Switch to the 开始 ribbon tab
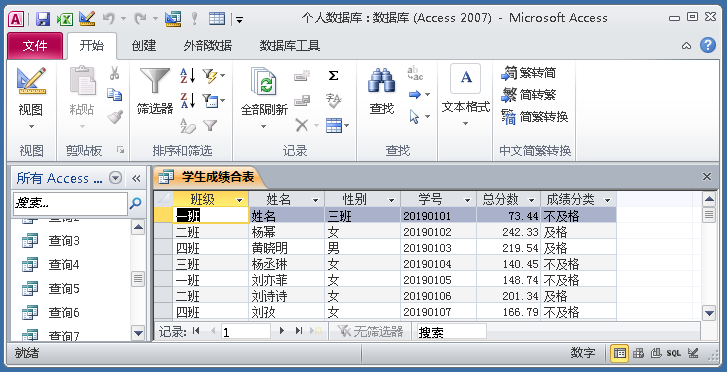The height and width of the screenshot is (372, 727). pyautogui.click(x=92, y=45)
